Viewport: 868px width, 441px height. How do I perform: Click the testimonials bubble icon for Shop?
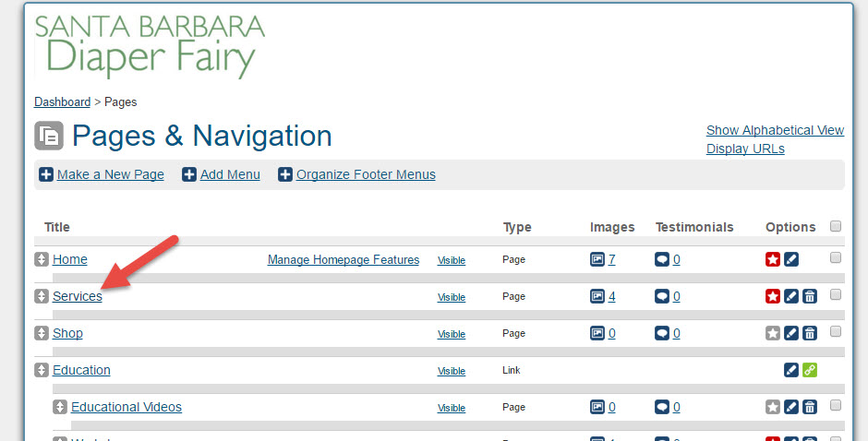point(662,333)
